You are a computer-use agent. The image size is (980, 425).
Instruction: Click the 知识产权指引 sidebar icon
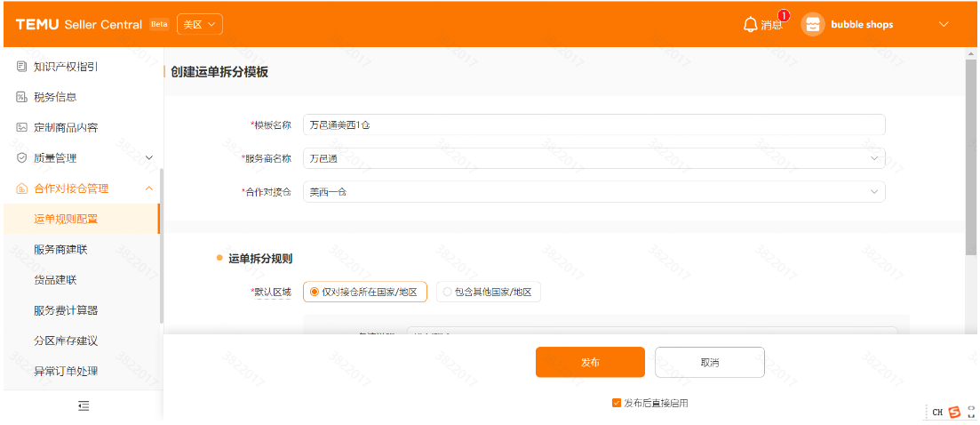[x=21, y=67]
